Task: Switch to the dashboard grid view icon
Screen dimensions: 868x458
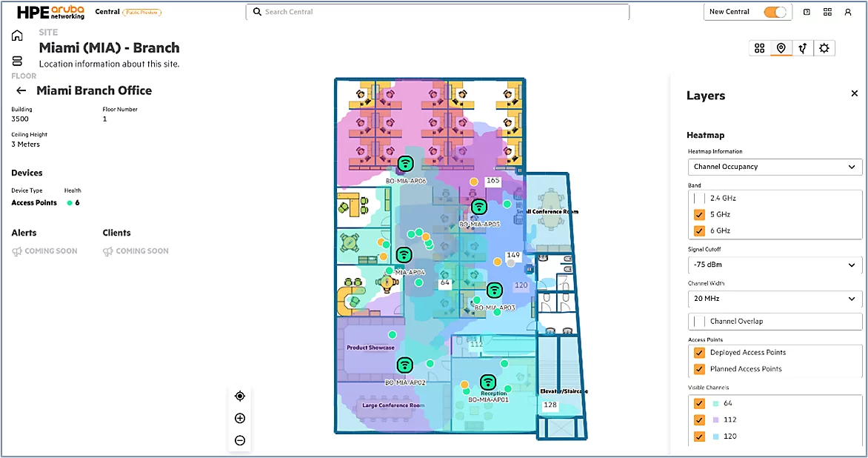Action: (x=760, y=48)
